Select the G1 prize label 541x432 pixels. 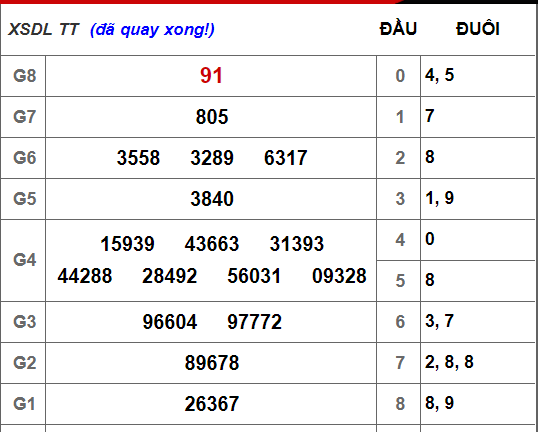coord(24,404)
